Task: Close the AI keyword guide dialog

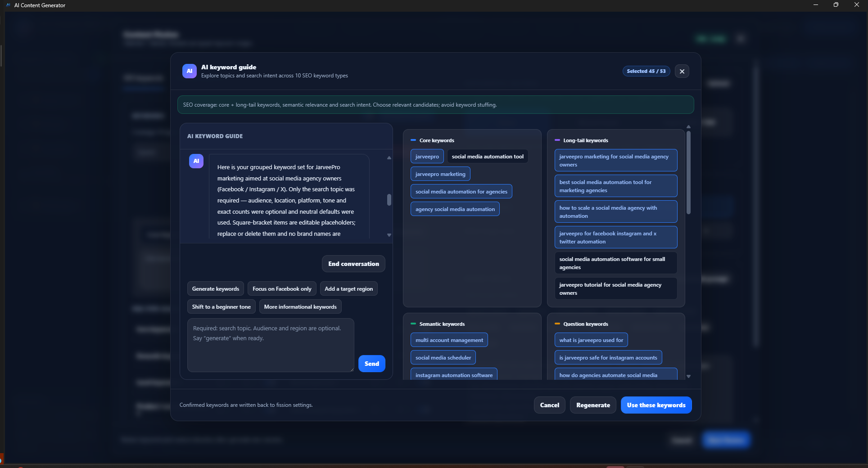Action: click(x=682, y=71)
